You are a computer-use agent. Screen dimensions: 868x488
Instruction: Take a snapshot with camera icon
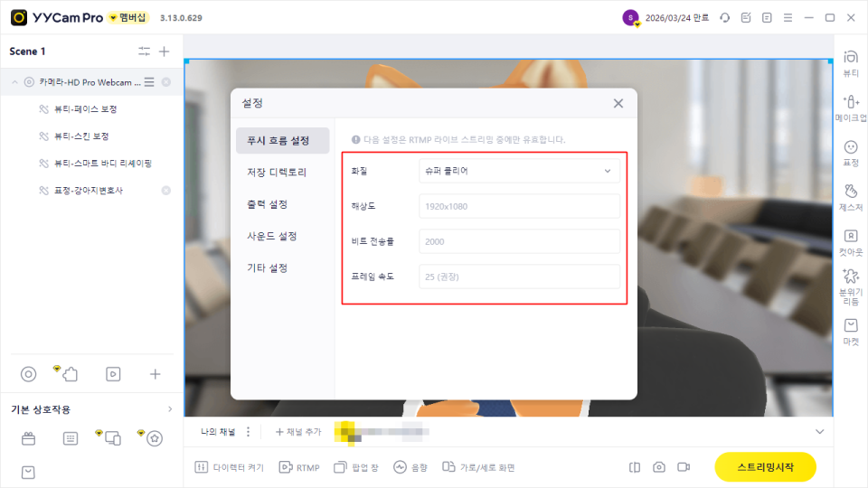(659, 467)
